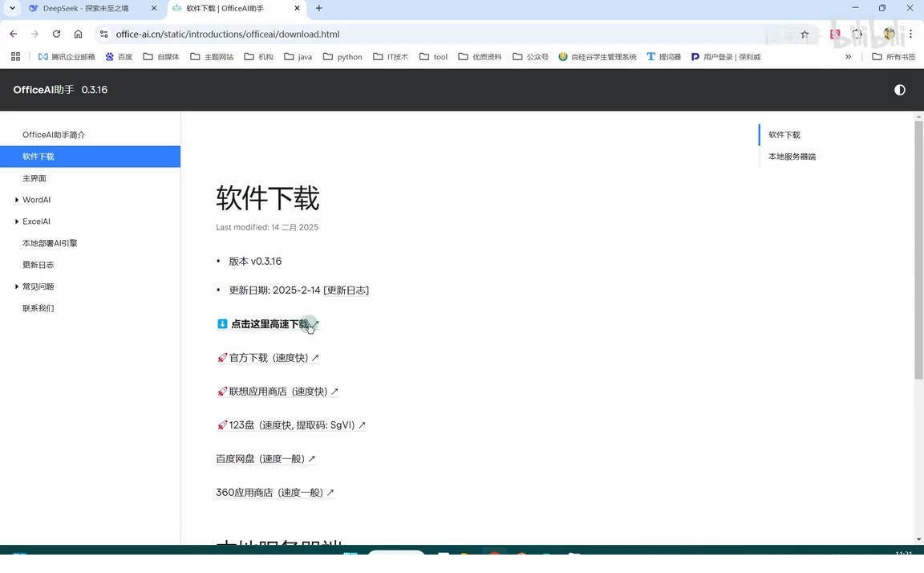Click 官方下载 (速度快) link
This screenshot has height=573, width=924.
pyautogui.click(x=268, y=358)
